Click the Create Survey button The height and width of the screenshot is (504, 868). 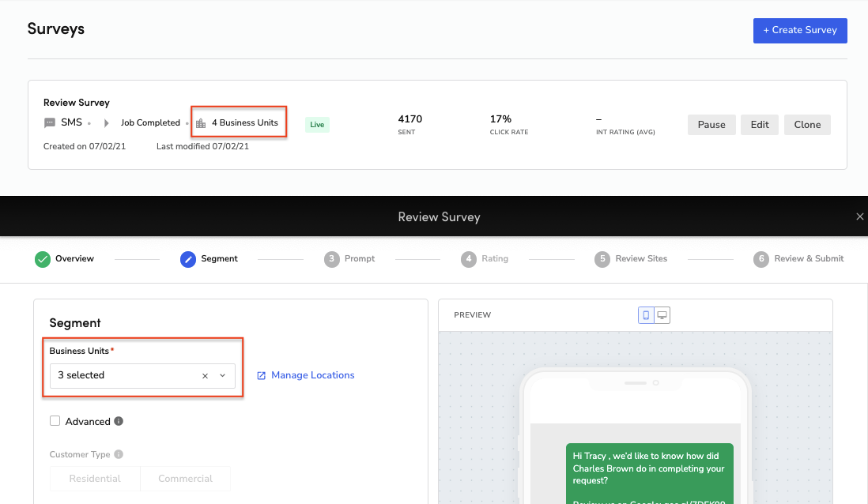pos(800,31)
